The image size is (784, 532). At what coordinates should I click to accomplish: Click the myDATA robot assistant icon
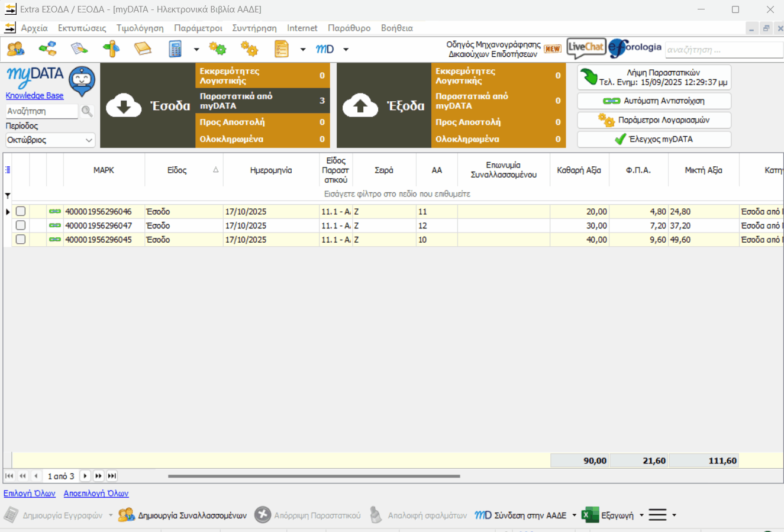pyautogui.click(x=82, y=80)
